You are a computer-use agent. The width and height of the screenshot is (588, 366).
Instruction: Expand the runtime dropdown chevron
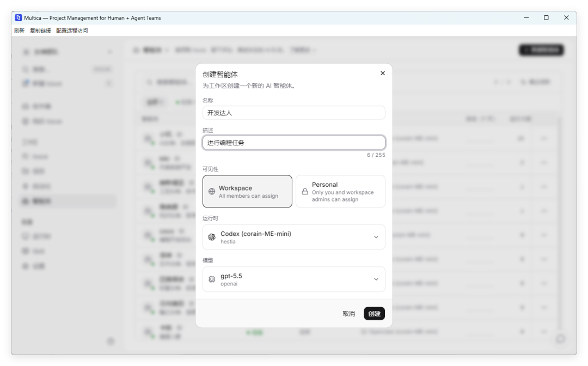point(376,237)
